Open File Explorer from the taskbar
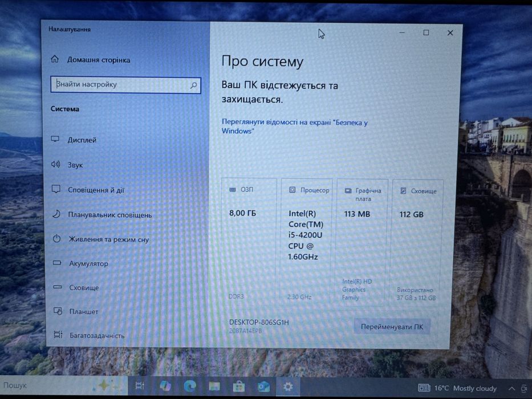532x399 pixels. tap(214, 386)
